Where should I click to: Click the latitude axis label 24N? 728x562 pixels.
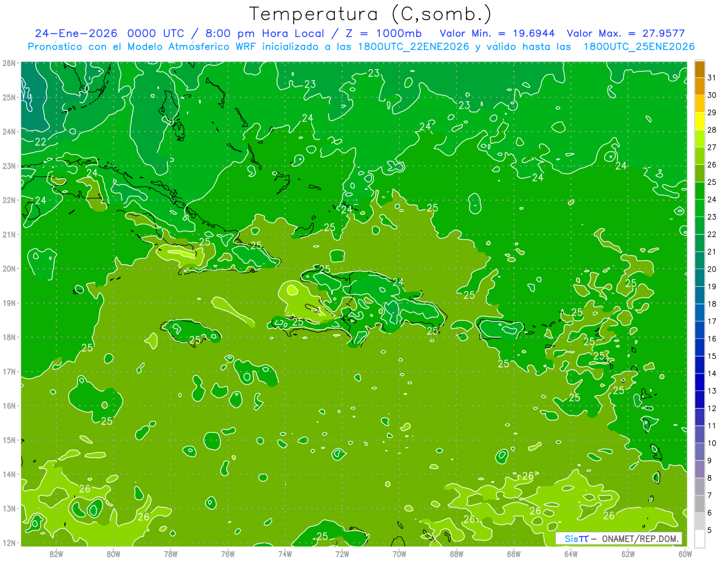click(x=9, y=132)
